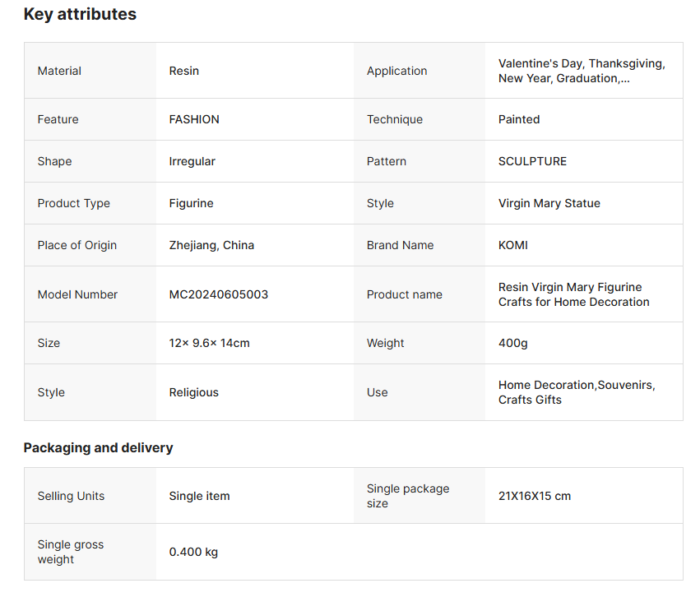Select the "Single item" selling units value
700x597 pixels.
point(200,496)
